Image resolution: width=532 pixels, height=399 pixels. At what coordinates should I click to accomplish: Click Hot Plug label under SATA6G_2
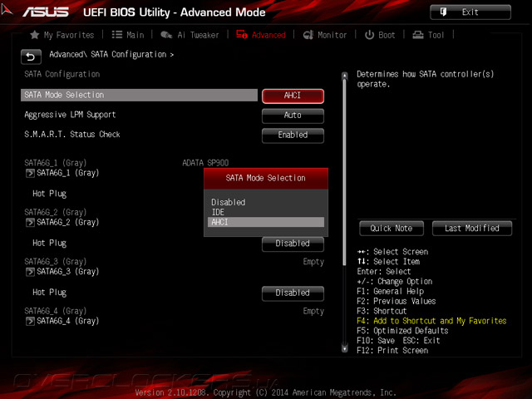[x=50, y=243]
